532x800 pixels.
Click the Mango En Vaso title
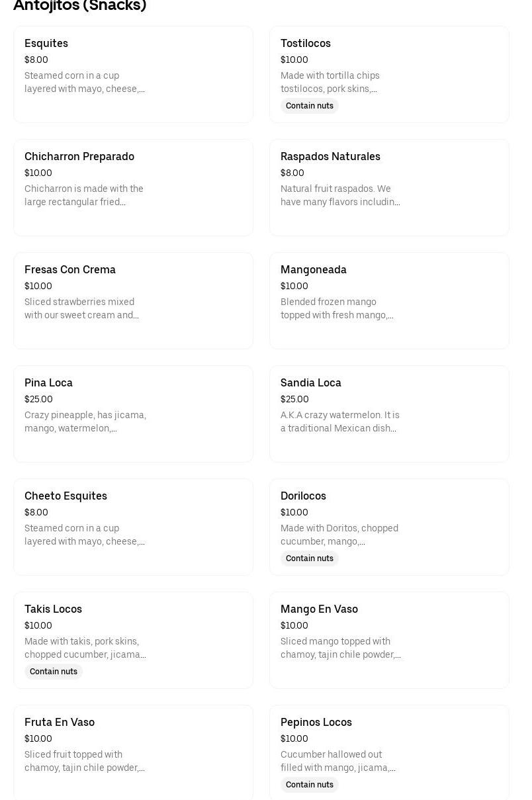pos(319,609)
